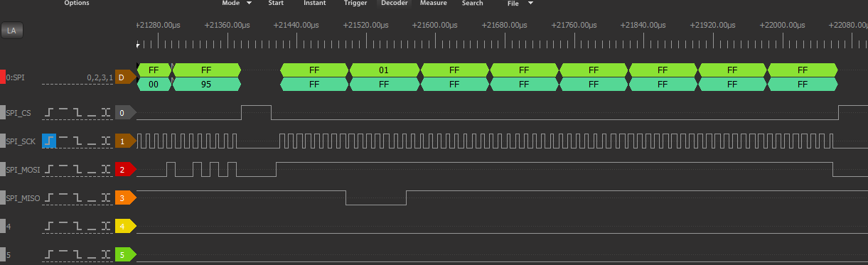868x265 pixels.
Task: Click the Mode menu label
Action: (x=230, y=4)
